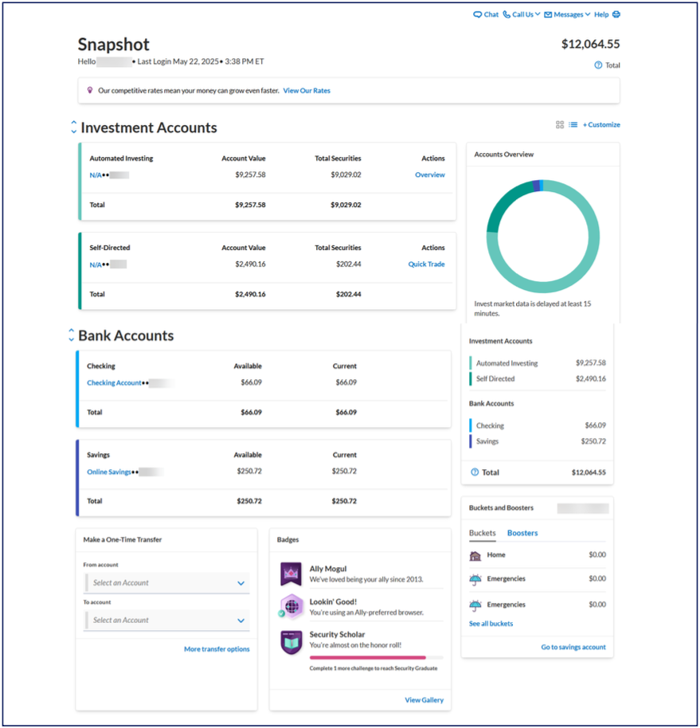Click Total Securities $9,029.02 in the N/A row
Image resolution: width=700 pixels, height=728 pixels.
point(346,174)
